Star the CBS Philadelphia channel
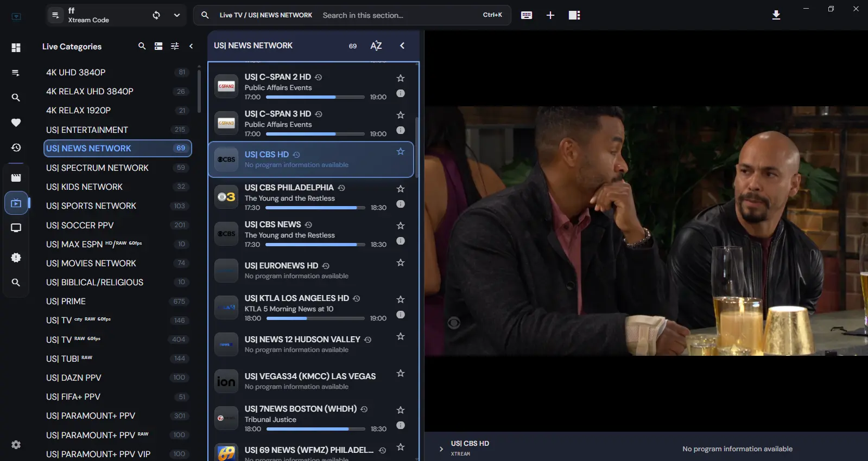This screenshot has width=868, height=461. (401, 189)
